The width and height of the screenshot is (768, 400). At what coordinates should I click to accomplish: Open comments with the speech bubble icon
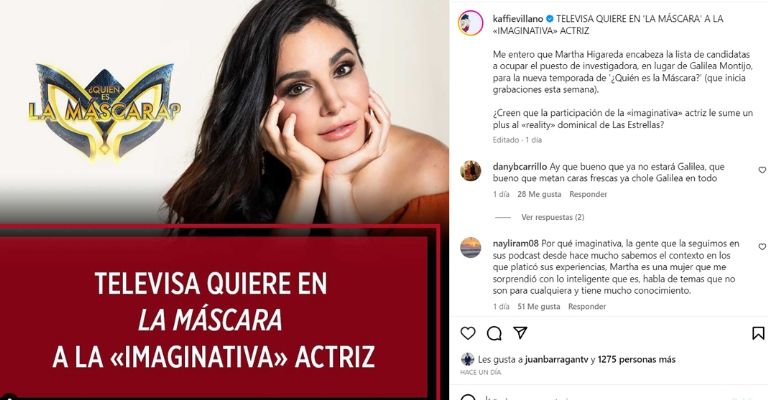point(494,333)
